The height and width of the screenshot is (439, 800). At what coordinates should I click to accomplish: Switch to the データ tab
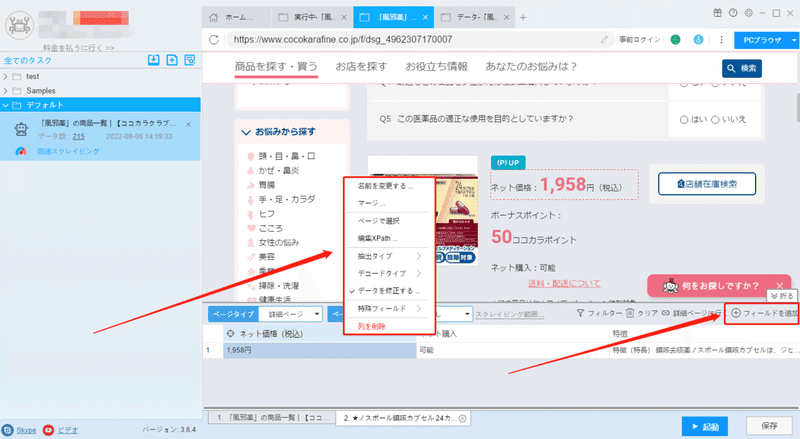pyautogui.click(x=476, y=17)
